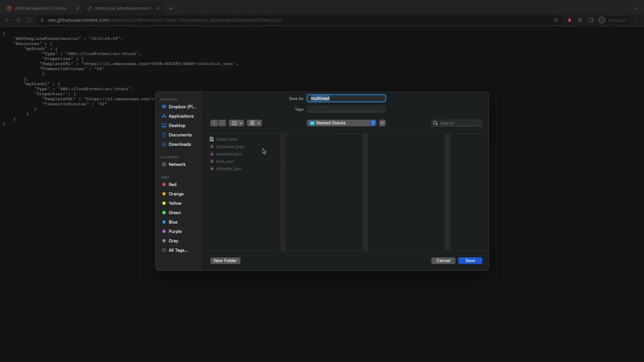This screenshot has height=362, width=644.
Task: Click the New Folder button
Action: click(x=225, y=260)
